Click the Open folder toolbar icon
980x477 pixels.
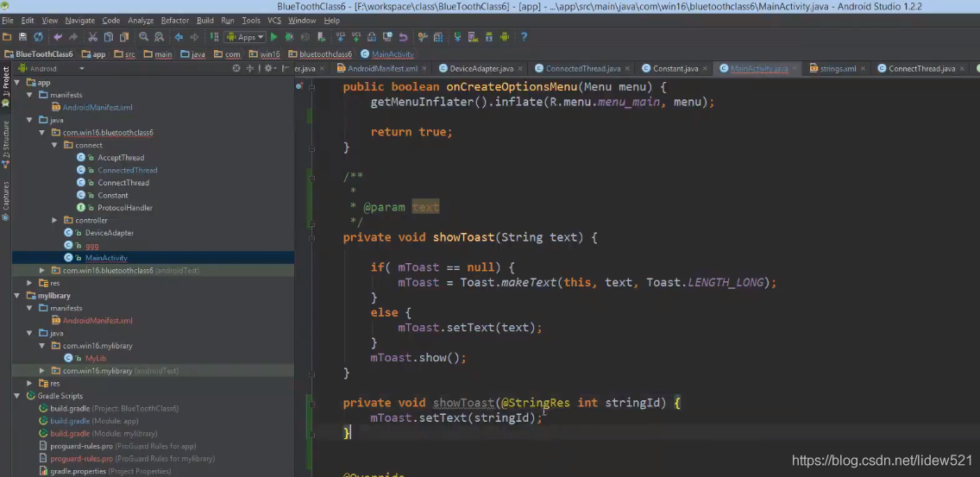[7, 37]
